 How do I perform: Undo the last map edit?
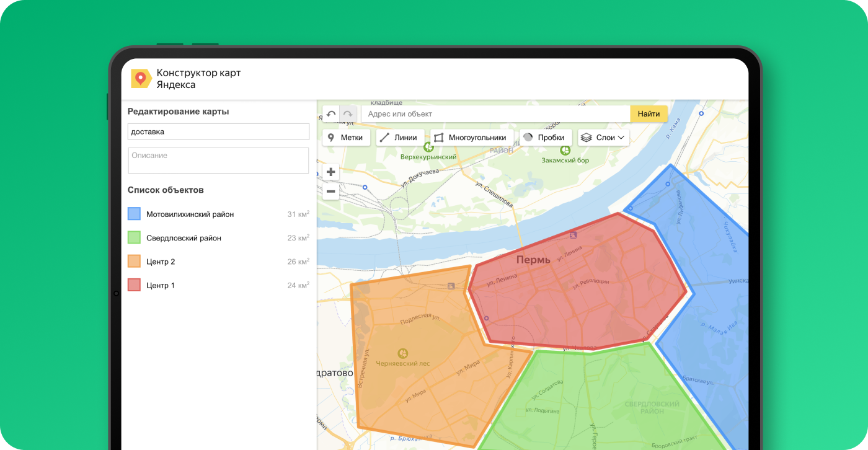coord(331,114)
